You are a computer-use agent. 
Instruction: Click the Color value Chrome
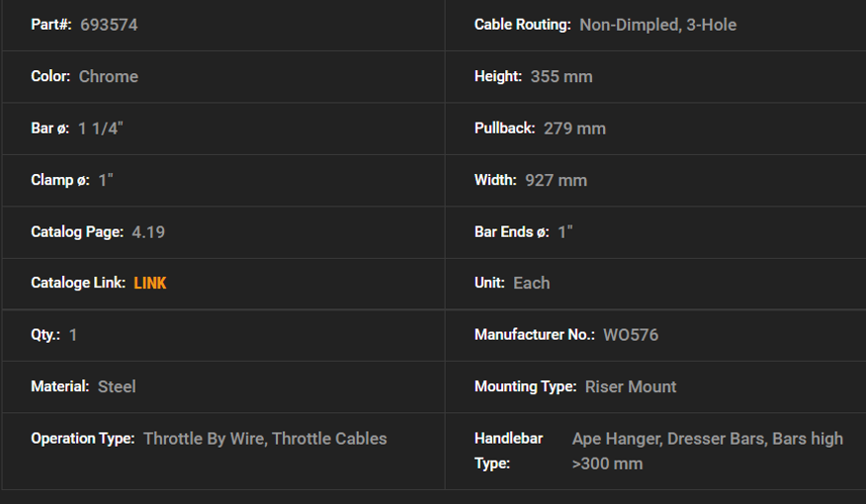[x=109, y=77]
